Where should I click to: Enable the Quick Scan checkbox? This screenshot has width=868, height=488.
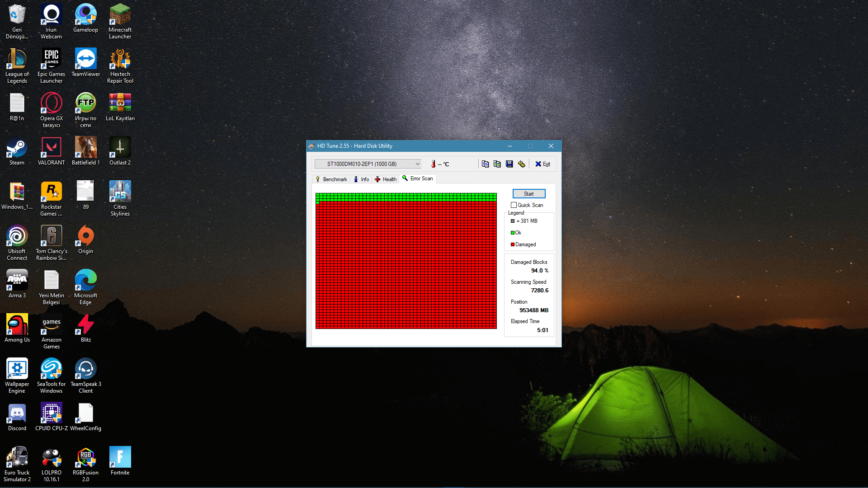tap(514, 205)
